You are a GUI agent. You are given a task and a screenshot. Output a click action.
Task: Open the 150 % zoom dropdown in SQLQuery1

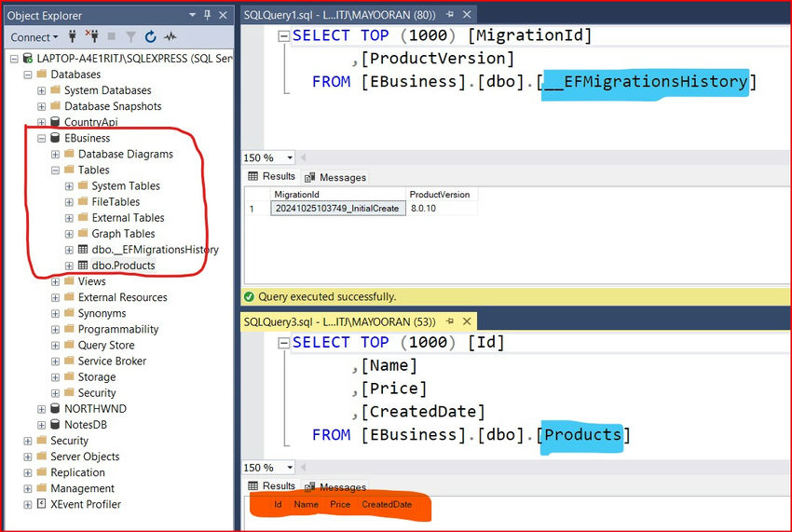tap(290, 158)
